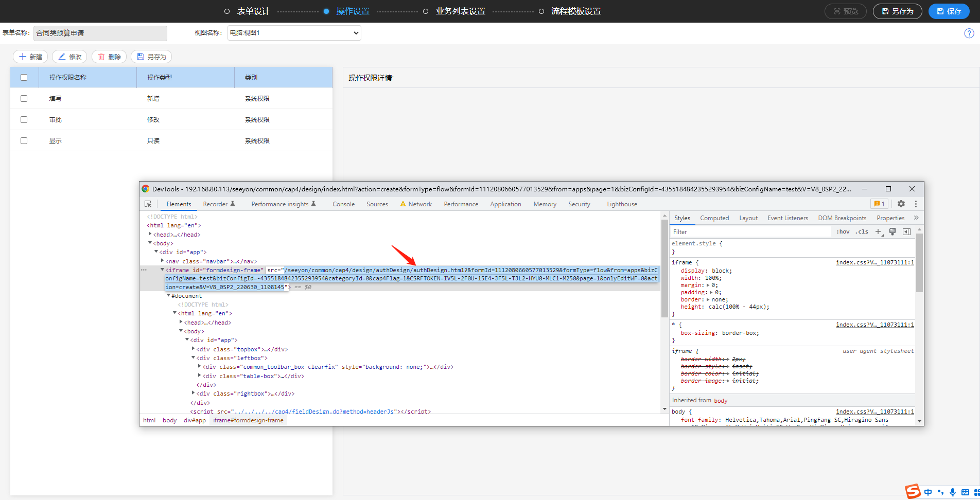This screenshot has width=980, height=500.
Task: Click the 业务列表设置 step
Action: tap(460, 11)
